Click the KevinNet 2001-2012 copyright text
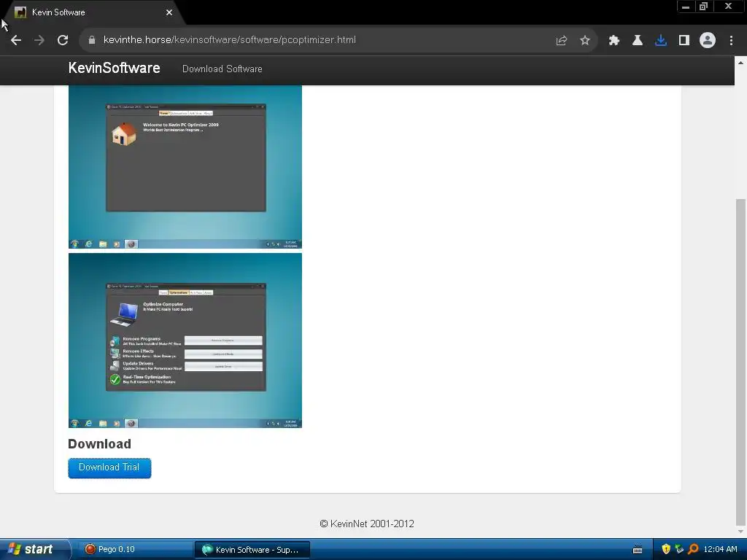 point(367,524)
